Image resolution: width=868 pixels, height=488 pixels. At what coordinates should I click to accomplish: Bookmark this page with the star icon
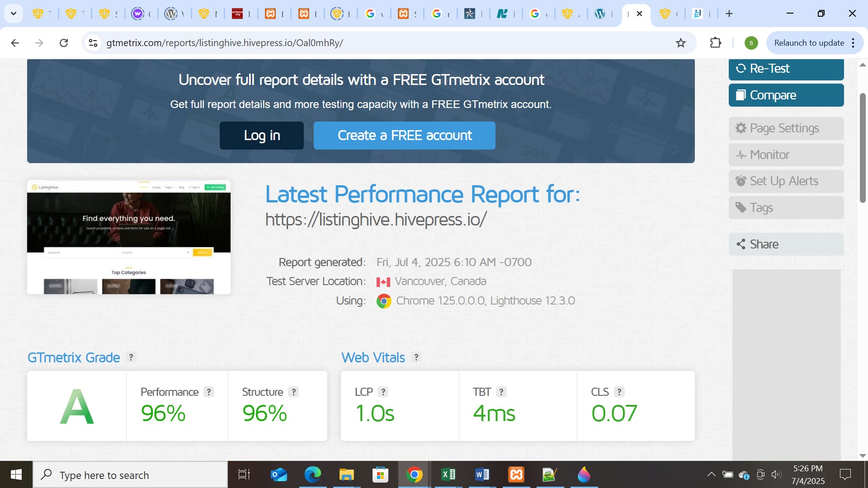[681, 43]
